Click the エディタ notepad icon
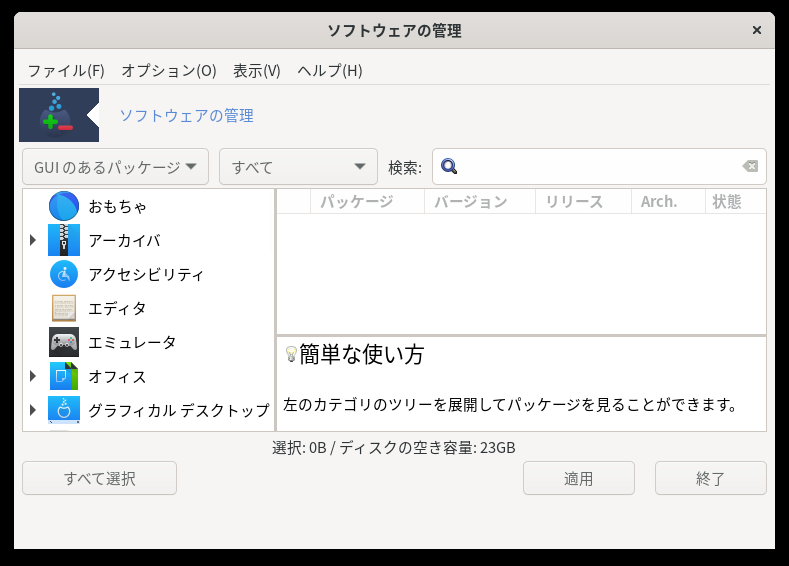Image resolution: width=789 pixels, height=566 pixels. click(64, 308)
